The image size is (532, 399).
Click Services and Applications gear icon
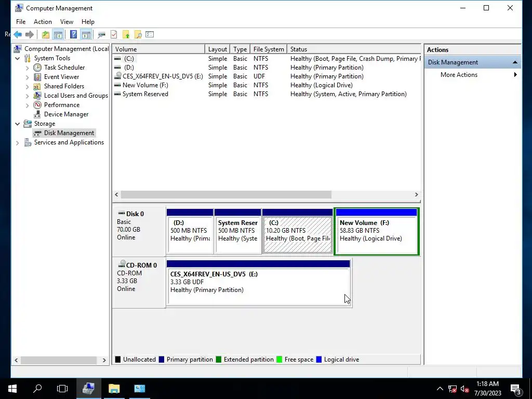(x=28, y=142)
